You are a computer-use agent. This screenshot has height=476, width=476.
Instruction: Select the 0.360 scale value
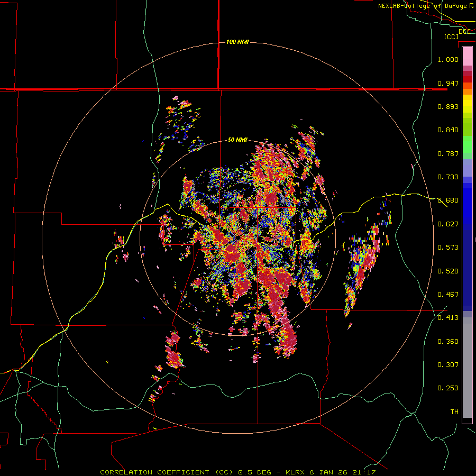[x=448, y=342]
